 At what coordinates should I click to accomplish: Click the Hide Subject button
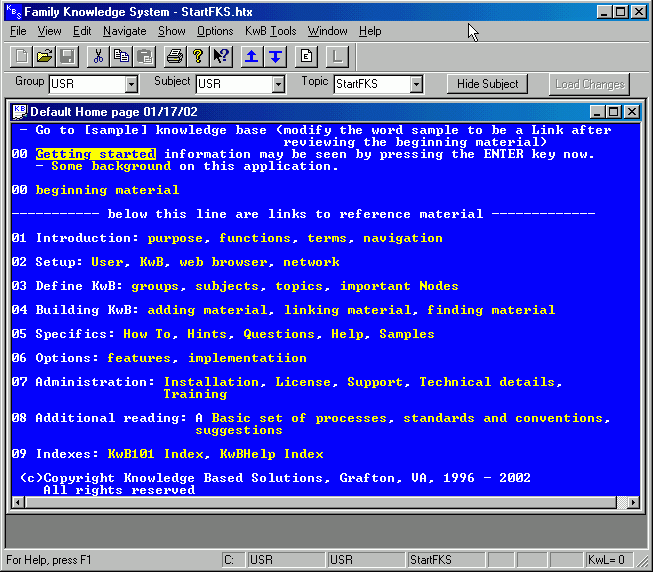[487, 84]
